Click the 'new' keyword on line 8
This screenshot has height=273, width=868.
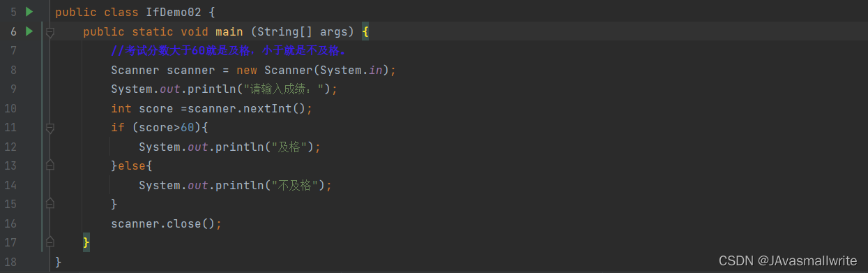247,70
